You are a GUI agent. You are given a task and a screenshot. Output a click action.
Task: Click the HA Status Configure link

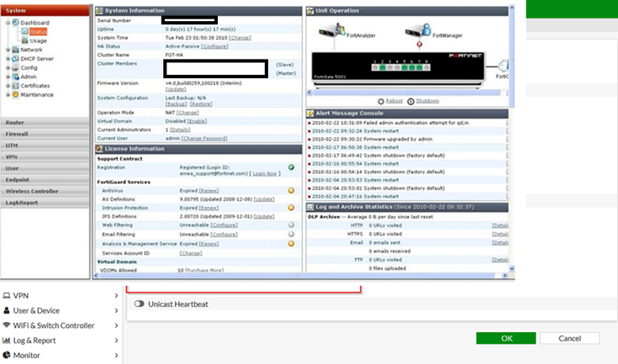214,46
